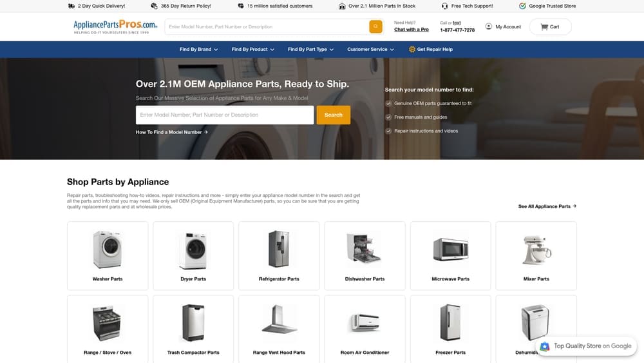Click Get Repair Help in navigation bar

[431, 49]
